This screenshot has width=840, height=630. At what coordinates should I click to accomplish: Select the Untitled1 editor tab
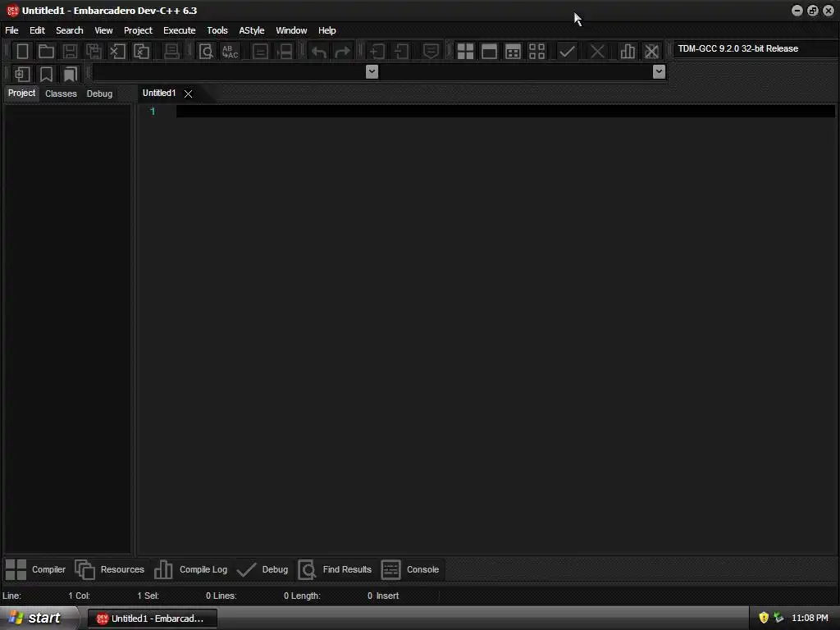[x=159, y=94]
